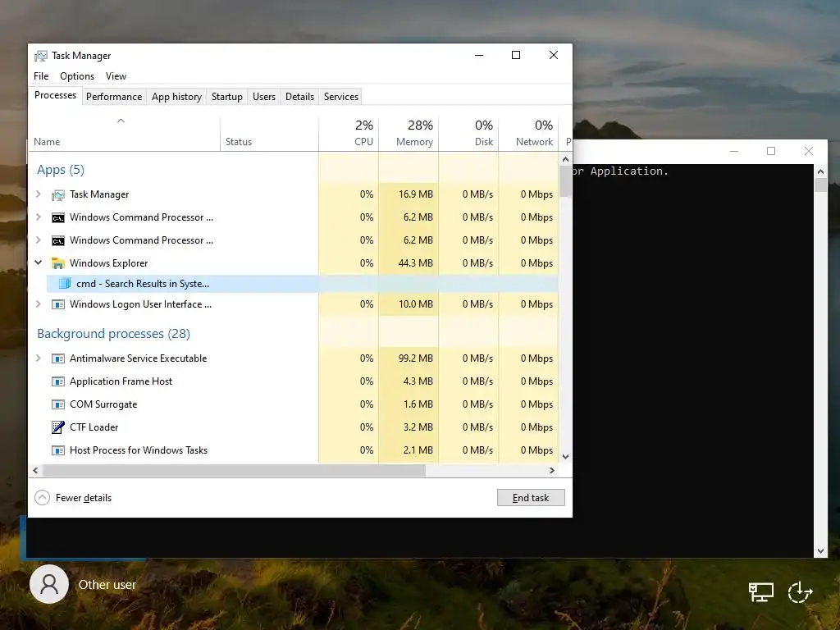Screen dimensions: 840x630
Task: Sort by the CPU column header
Action: (349, 135)
